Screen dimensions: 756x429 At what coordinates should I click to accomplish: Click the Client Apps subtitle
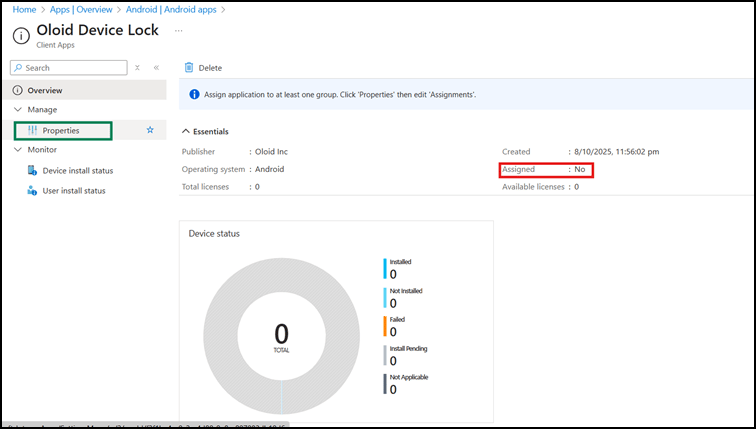55,45
